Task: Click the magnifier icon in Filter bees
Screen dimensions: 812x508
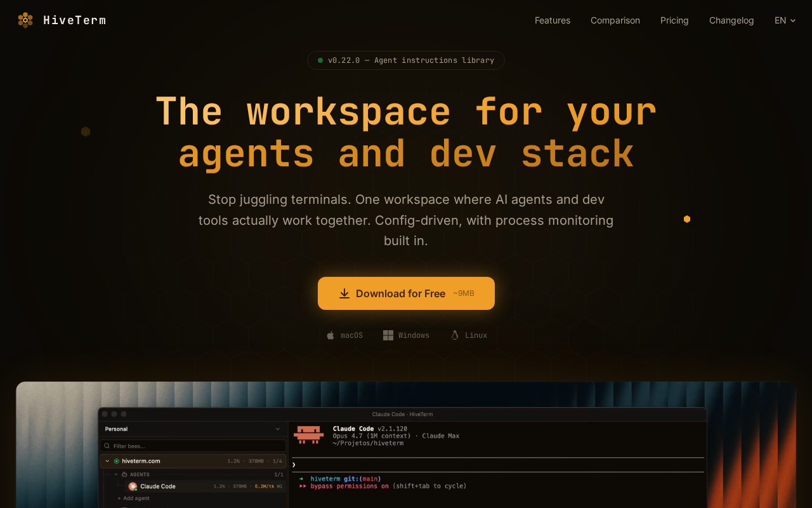Action: [107, 446]
